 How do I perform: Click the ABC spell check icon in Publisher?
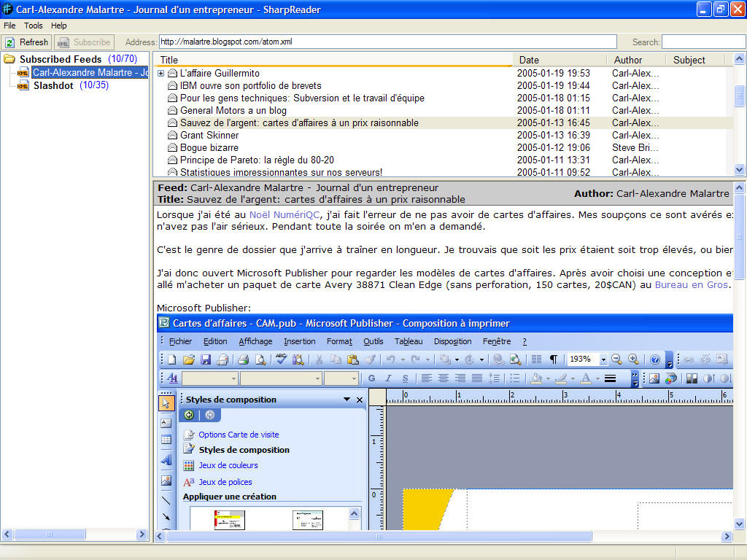point(281,359)
